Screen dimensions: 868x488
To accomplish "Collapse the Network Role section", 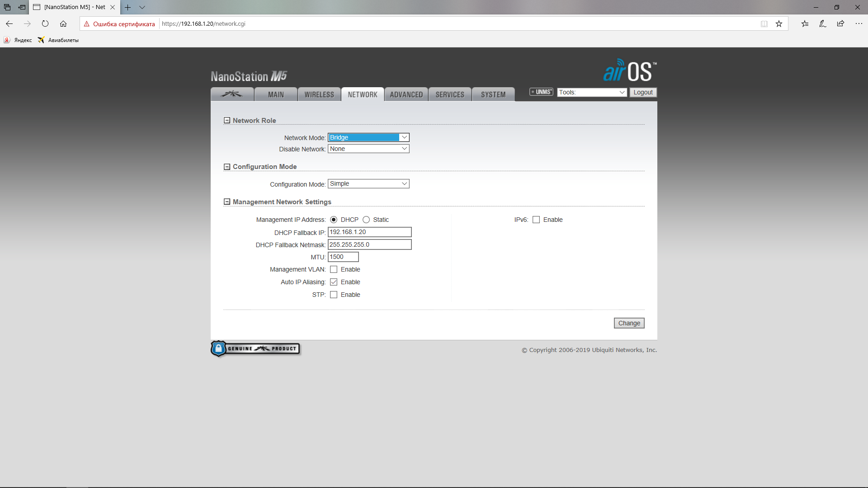I will [227, 121].
